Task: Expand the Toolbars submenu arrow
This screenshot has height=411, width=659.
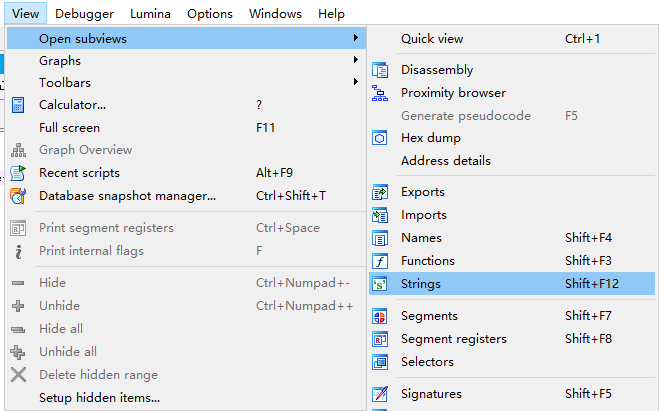Action: point(355,83)
